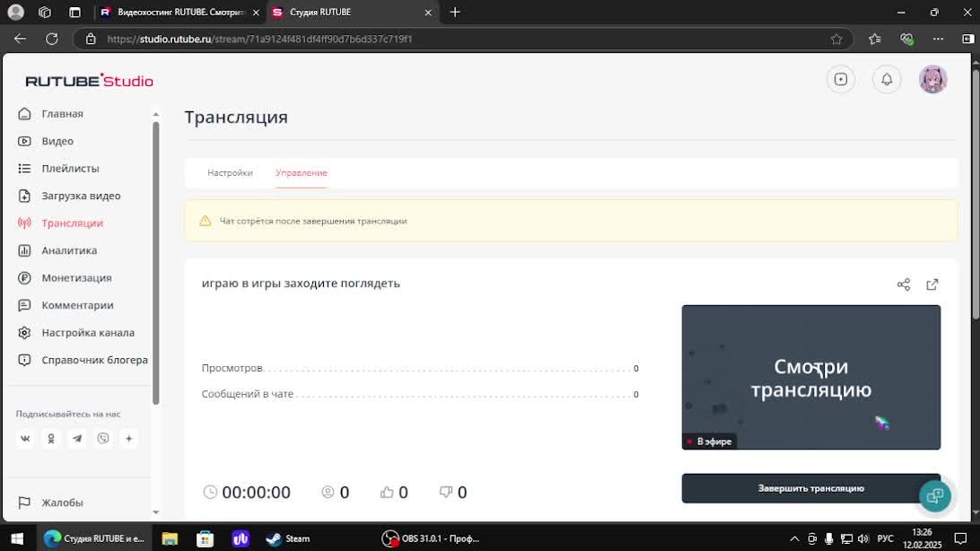Click the stream timer 00:00:00
980x551 pixels.
point(256,493)
